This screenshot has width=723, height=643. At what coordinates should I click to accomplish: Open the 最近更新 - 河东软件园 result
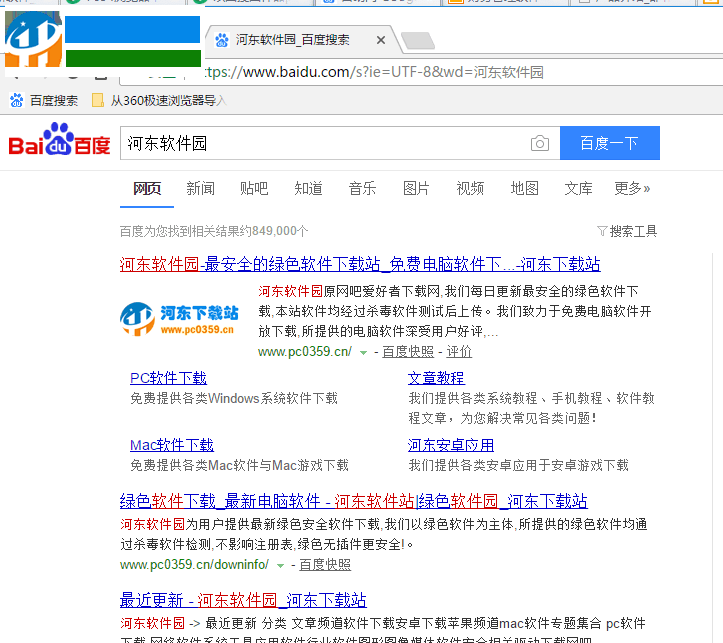243,600
